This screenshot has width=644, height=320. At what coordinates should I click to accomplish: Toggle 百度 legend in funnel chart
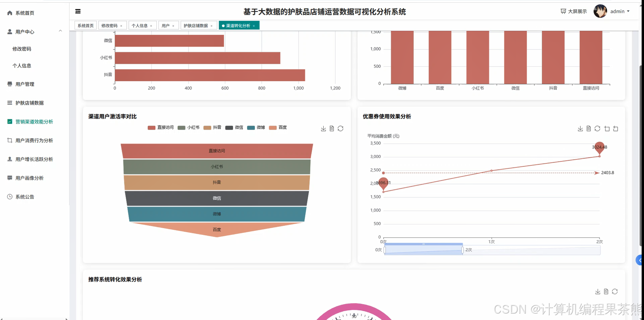tap(278, 128)
